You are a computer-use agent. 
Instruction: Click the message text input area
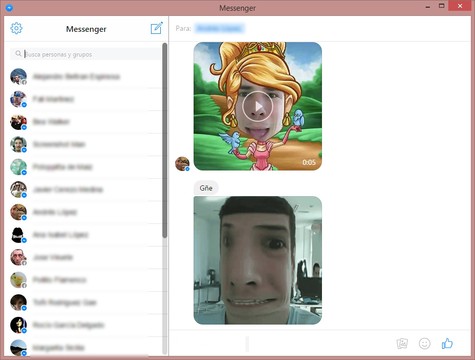(283, 344)
